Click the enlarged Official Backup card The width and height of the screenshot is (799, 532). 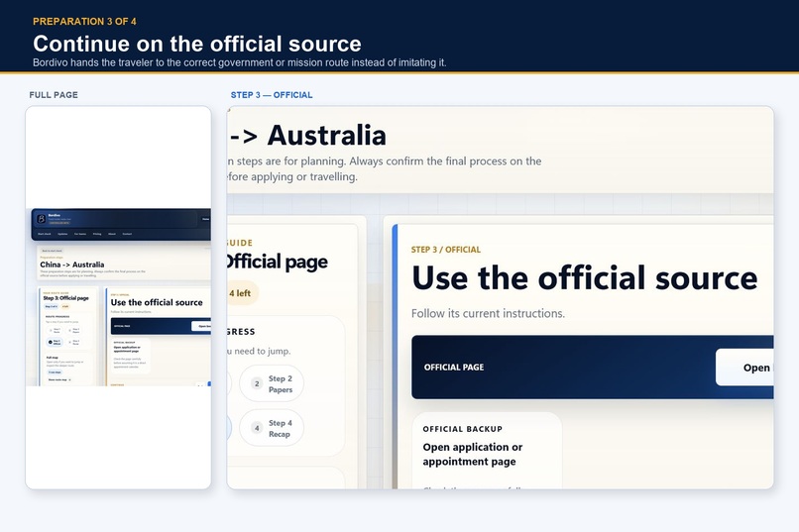(487, 451)
